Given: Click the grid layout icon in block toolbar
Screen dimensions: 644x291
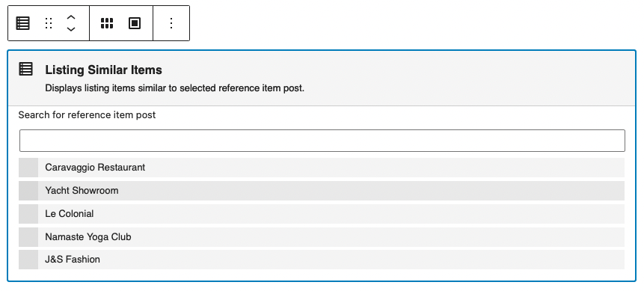Looking at the screenshot, I should click(107, 23).
